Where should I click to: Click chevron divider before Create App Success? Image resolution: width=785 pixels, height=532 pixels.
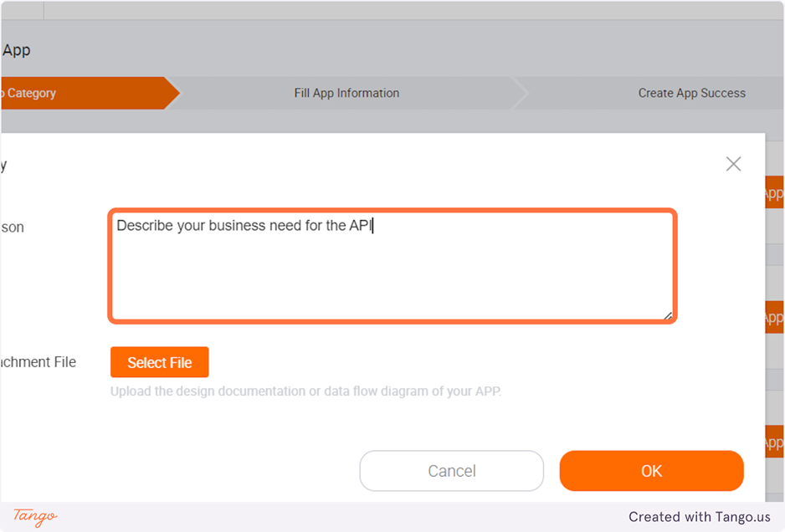(519, 93)
